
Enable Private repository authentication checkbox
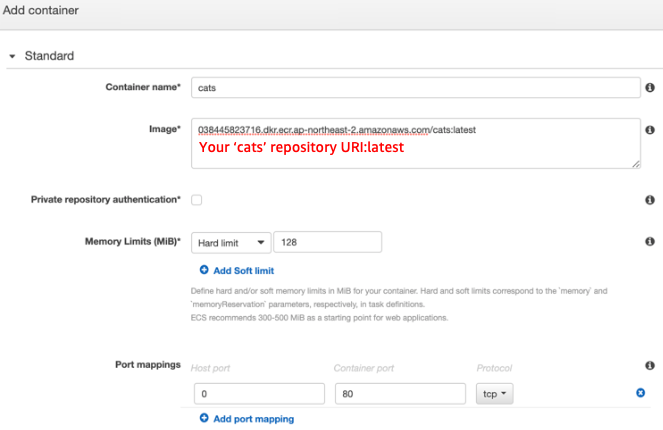tap(197, 200)
